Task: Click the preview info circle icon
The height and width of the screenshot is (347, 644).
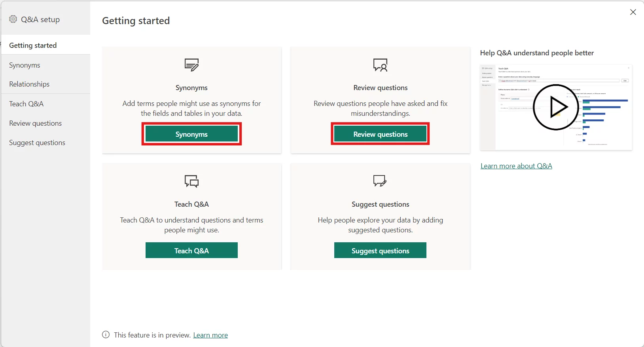Action: [x=106, y=335]
